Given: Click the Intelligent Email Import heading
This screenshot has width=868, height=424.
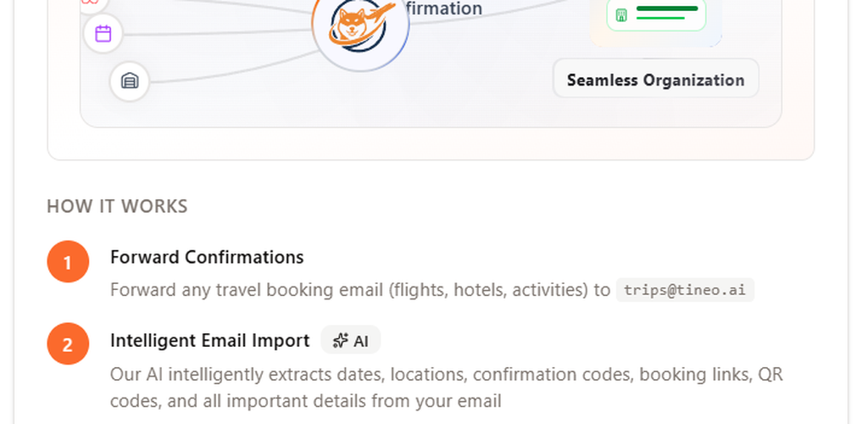Looking at the screenshot, I should click(209, 340).
